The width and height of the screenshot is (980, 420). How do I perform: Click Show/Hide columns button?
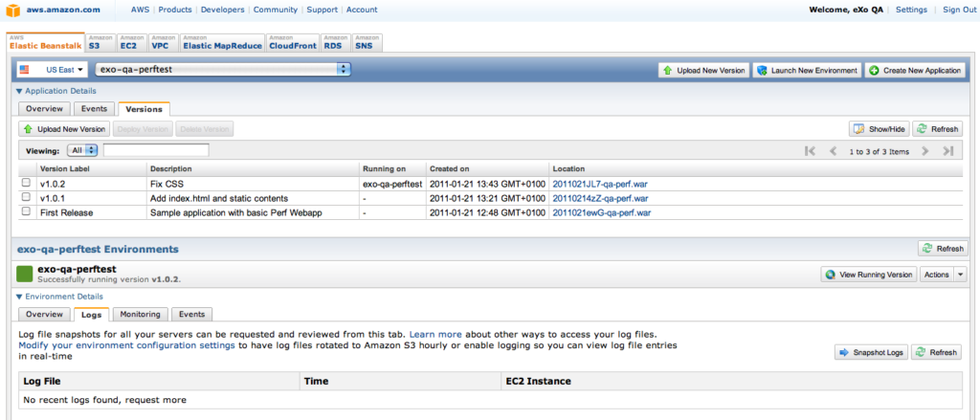pyautogui.click(x=880, y=129)
